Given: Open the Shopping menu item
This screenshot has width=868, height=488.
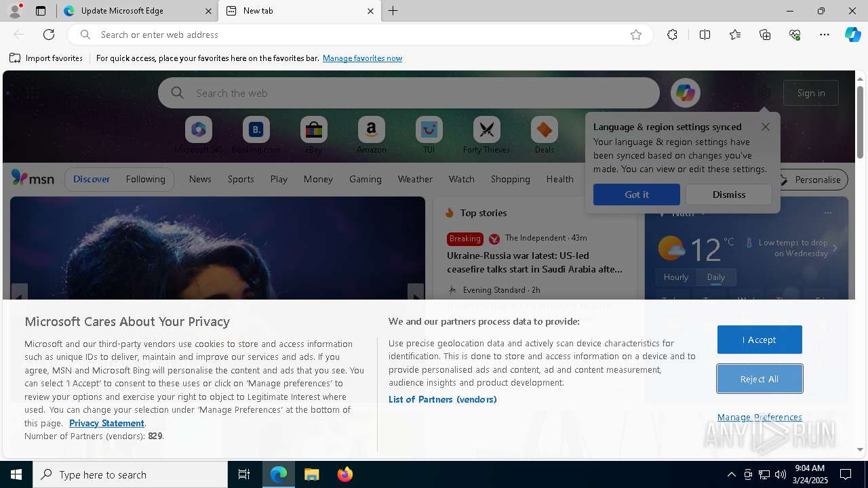Looking at the screenshot, I should (x=510, y=179).
